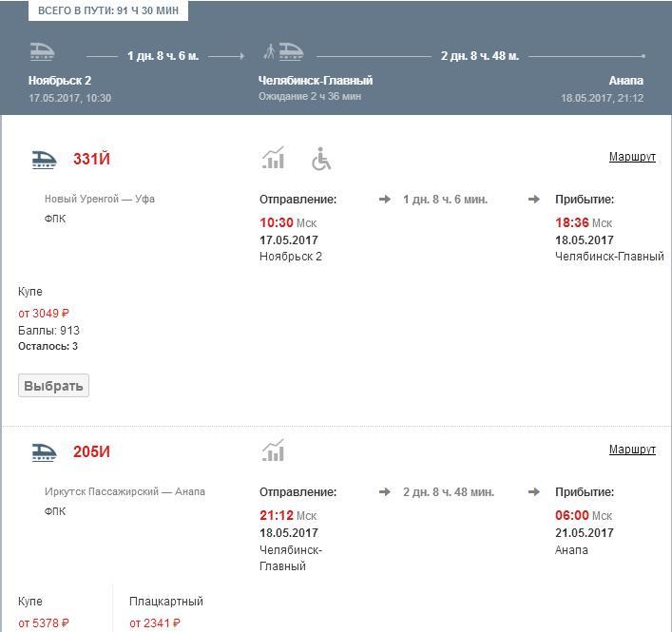Click the arrow icon after Отправление 21:12
The image size is (672, 632).
click(384, 492)
